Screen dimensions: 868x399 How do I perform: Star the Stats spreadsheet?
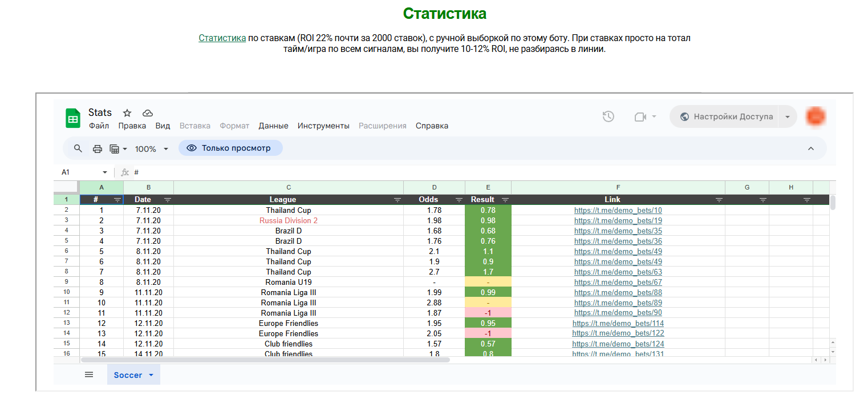tap(127, 113)
